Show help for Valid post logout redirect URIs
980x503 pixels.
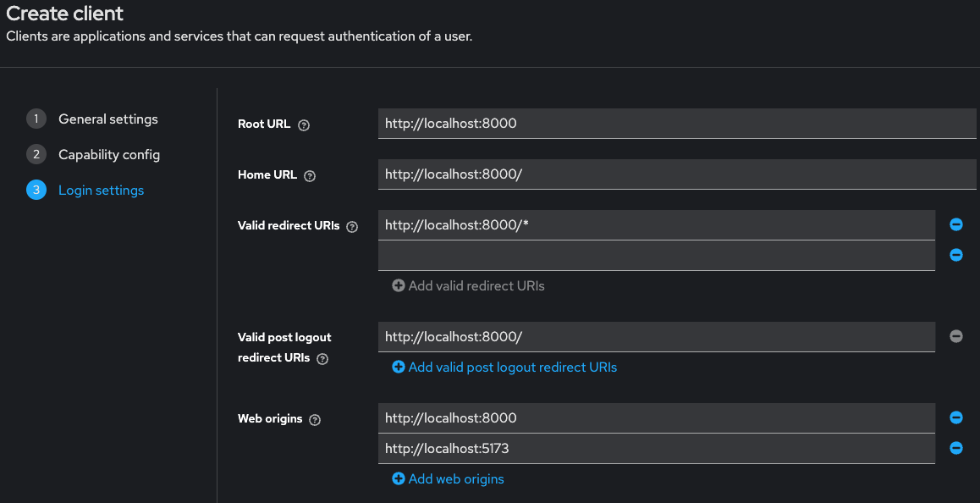(x=322, y=359)
